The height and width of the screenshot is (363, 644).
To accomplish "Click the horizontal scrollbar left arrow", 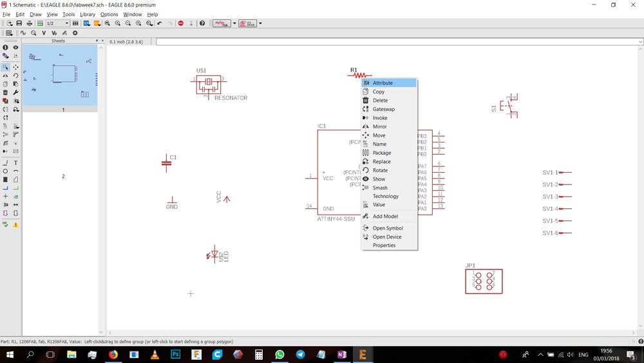I will click(x=110, y=333).
